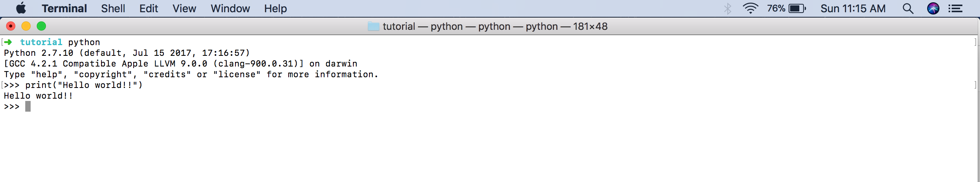Open the Wi-Fi status menu
This screenshot has width=980, height=182.
pos(750,8)
